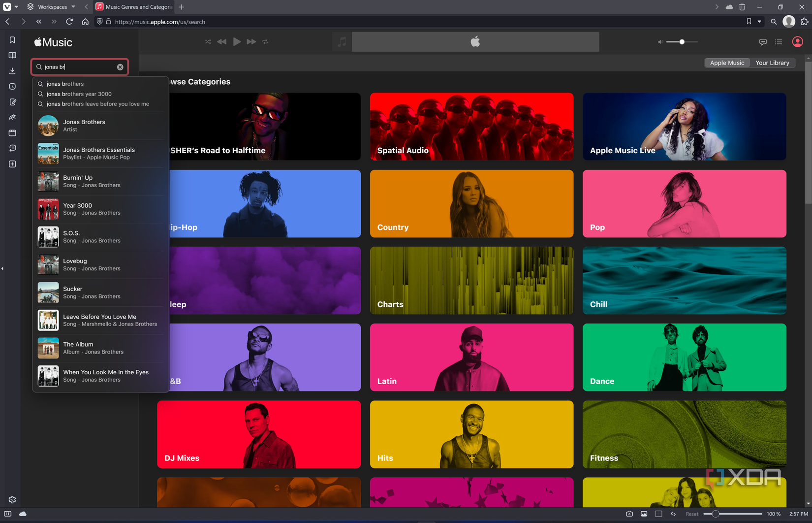This screenshot has height=523, width=812.
Task: Expand the Workspaces dropdown
Action: 52,7
